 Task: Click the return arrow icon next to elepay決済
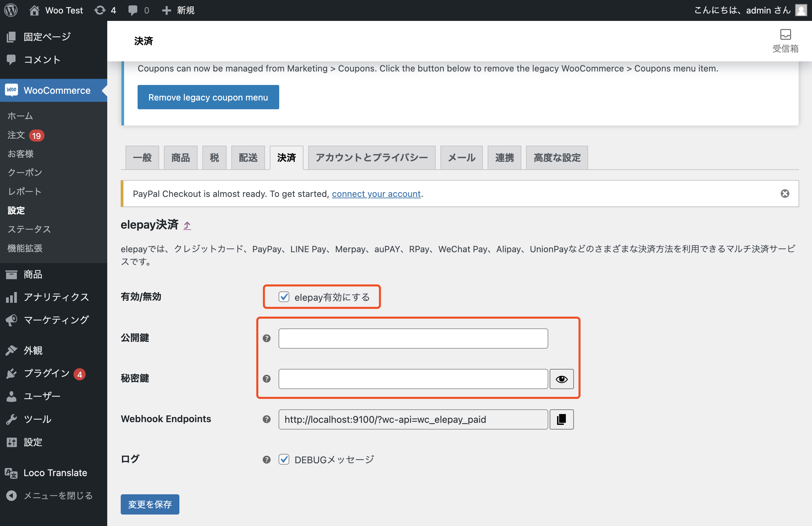pyautogui.click(x=187, y=225)
